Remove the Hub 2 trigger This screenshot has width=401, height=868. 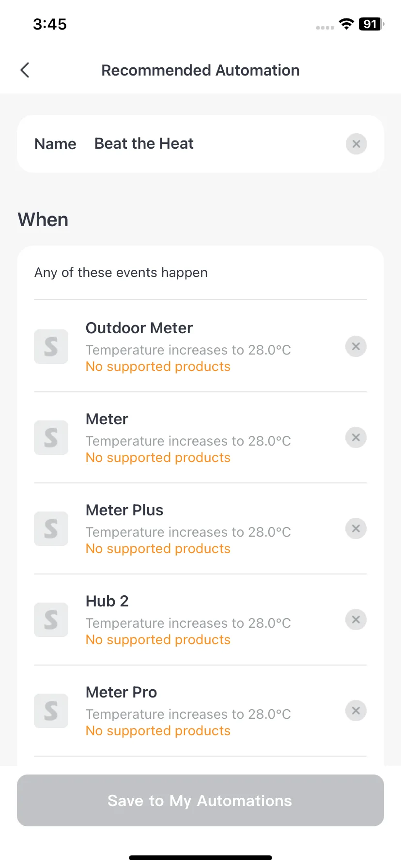(355, 620)
